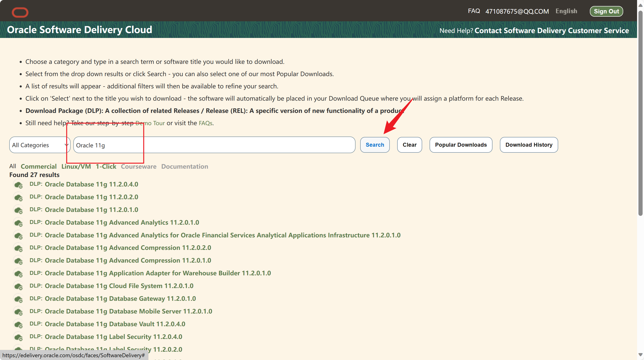Viewport: 644px width, 360px height.
Task: Click the Oracle logo icon
Action: [x=20, y=12]
